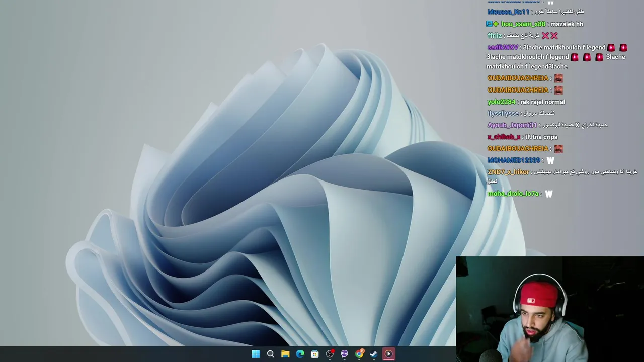The height and width of the screenshot is (362, 644).
Task: Click username yolo2284
Action: pyautogui.click(x=501, y=102)
